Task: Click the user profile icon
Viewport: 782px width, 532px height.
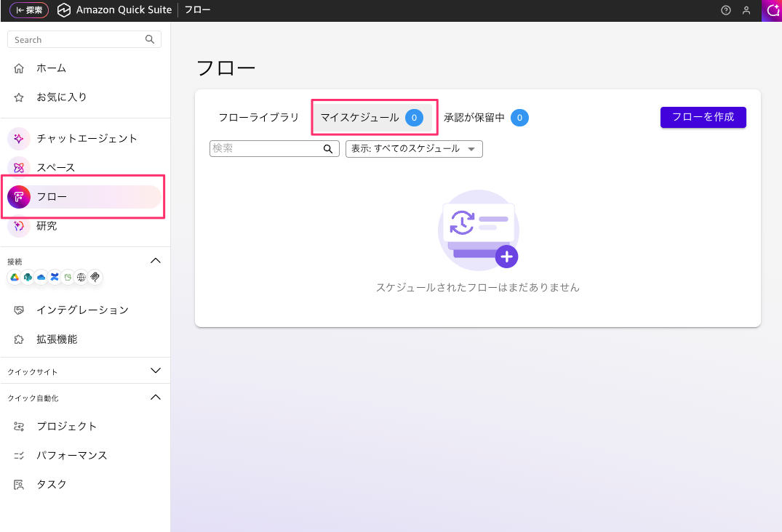Action: pos(746,10)
